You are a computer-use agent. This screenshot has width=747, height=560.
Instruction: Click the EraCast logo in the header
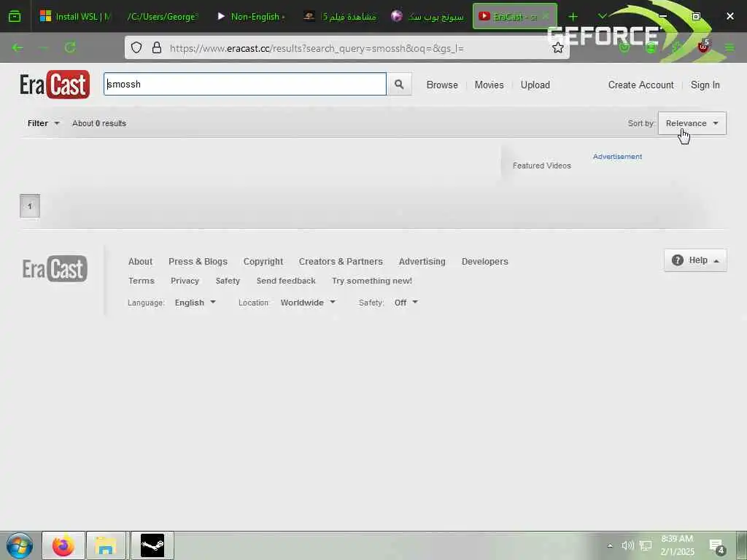pos(55,85)
